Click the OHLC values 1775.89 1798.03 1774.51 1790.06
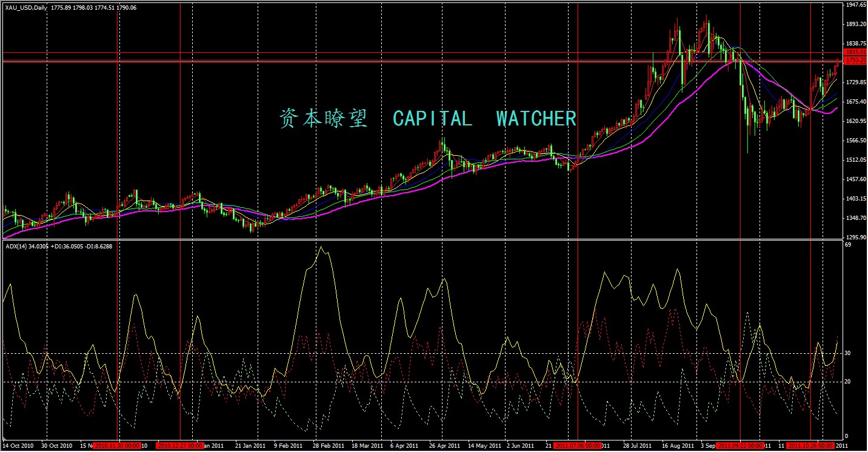Screen dimensions: 868x452 tap(94, 7)
